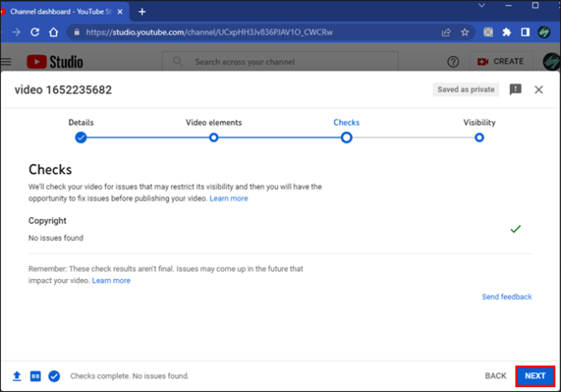The width and height of the screenshot is (561, 392).
Task: Go to browser home page
Action: (x=54, y=33)
